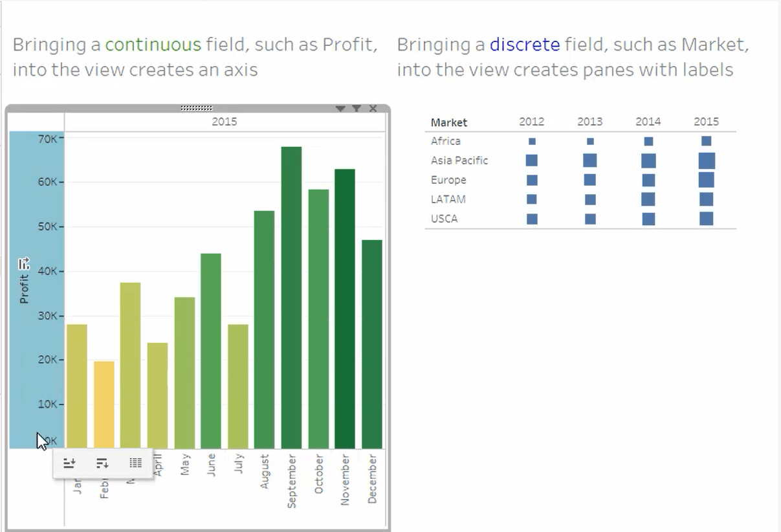781x532 pixels.
Task: Remove the chart card using the X icon
Action: [373, 108]
